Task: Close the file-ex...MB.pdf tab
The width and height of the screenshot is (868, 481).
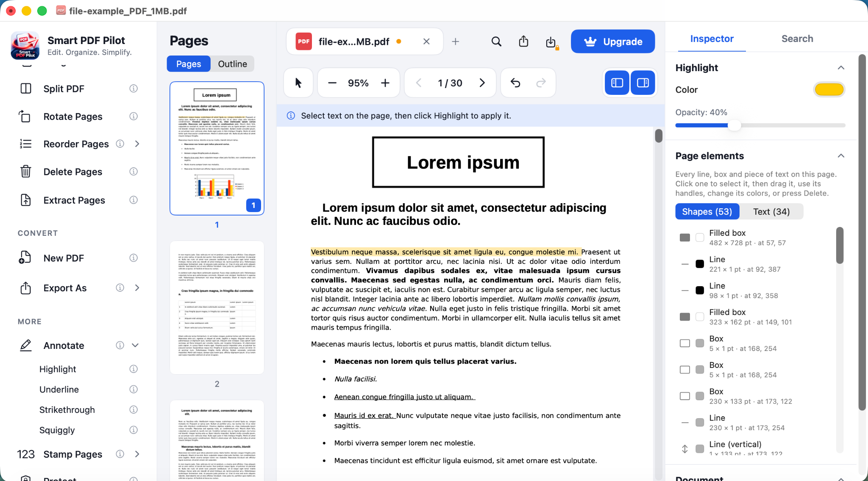Action: pyautogui.click(x=426, y=41)
